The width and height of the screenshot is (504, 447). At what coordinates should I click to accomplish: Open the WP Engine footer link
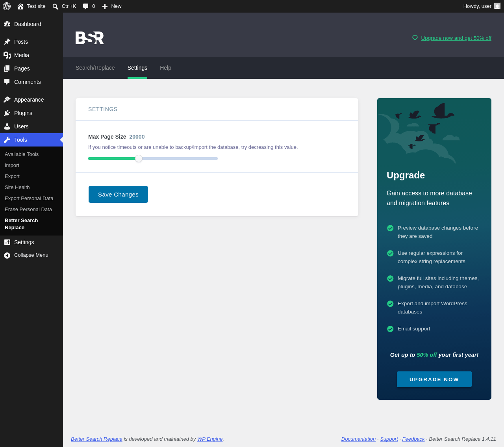pos(210,439)
